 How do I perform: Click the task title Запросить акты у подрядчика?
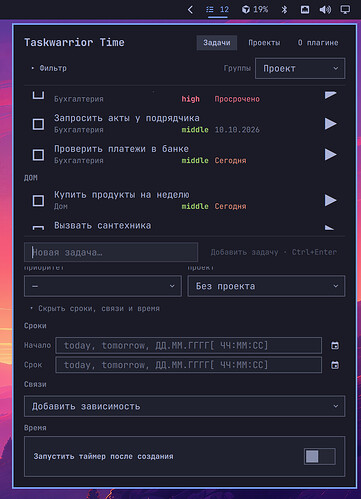pos(127,118)
